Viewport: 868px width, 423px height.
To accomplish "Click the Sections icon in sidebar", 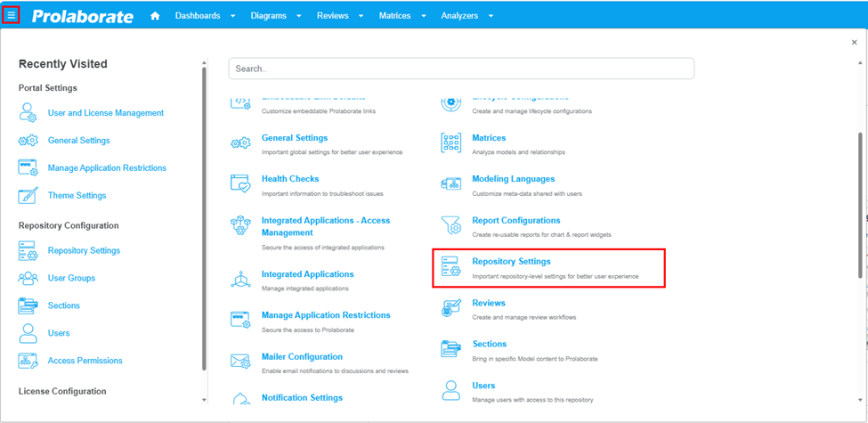I will point(28,305).
